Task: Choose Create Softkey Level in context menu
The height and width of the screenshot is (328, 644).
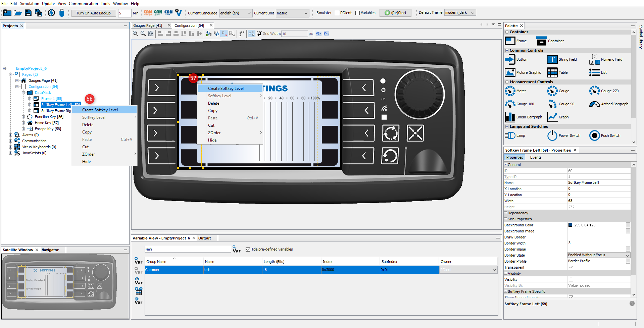Action: (x=100, y=110)
